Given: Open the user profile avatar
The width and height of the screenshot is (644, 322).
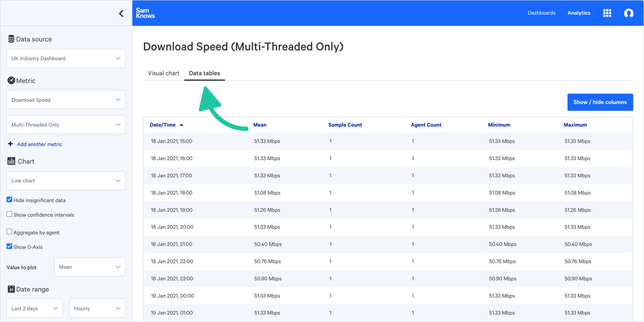Looking at the screenshot, I should (x=629, y=13).
